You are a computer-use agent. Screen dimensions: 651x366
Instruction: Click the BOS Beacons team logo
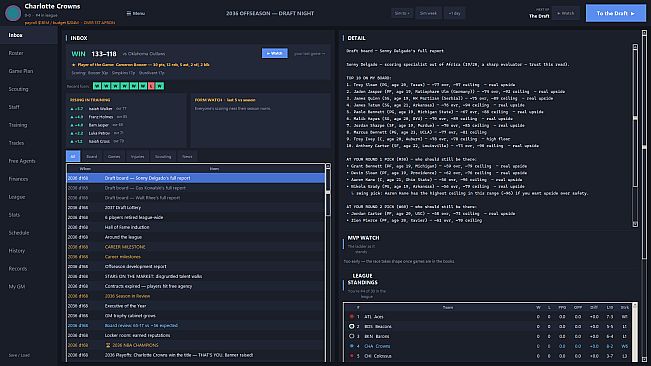coord(352,327)
